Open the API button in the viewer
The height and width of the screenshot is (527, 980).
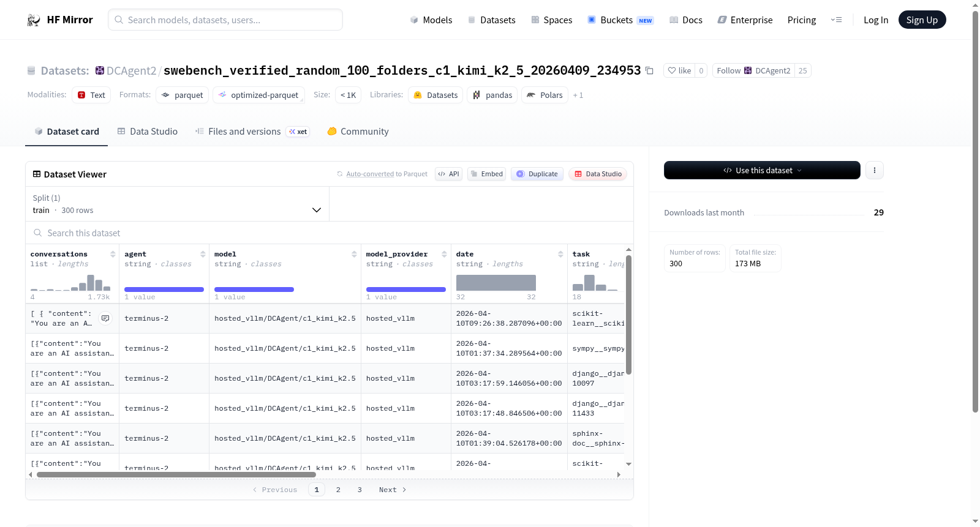448,174
